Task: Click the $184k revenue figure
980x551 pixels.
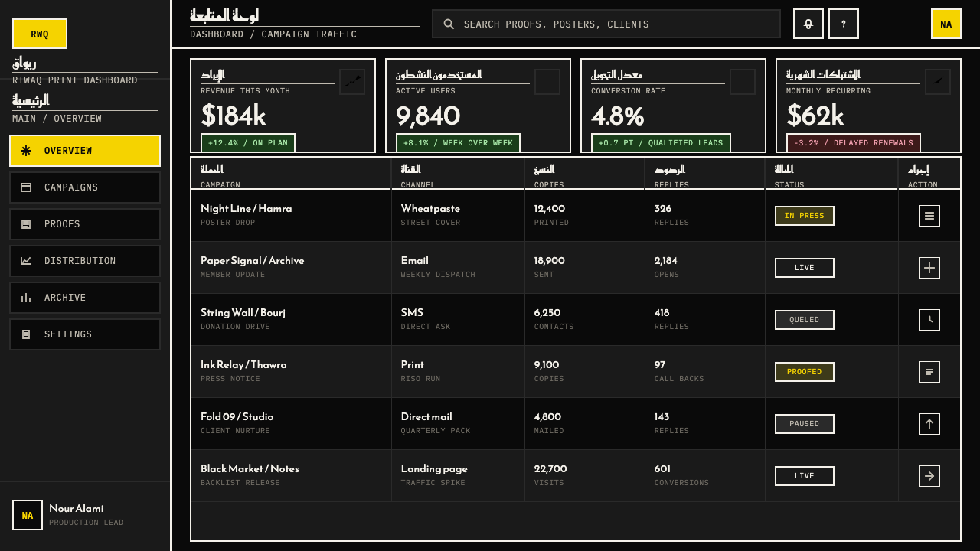Action: point(233,116)
